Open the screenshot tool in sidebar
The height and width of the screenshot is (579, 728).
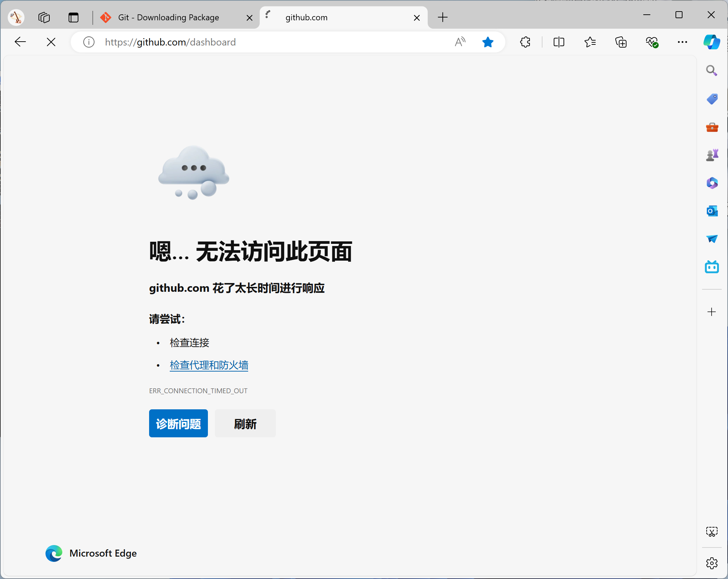(x=712, y=532)
